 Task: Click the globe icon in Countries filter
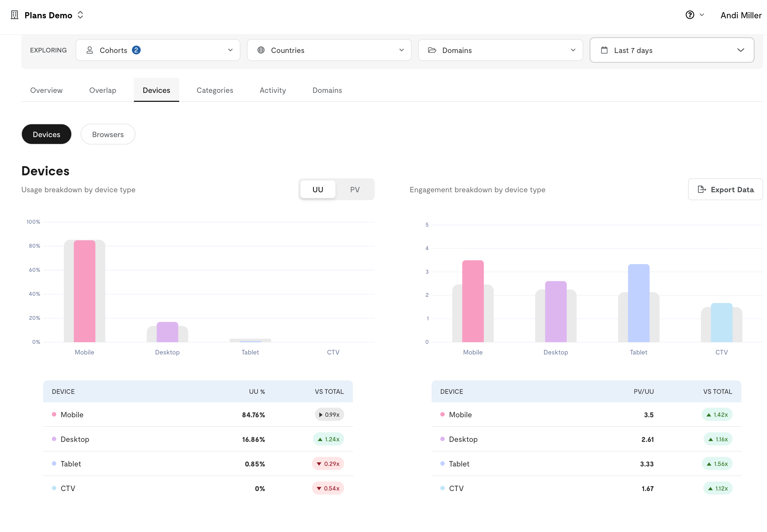point(261,50)
